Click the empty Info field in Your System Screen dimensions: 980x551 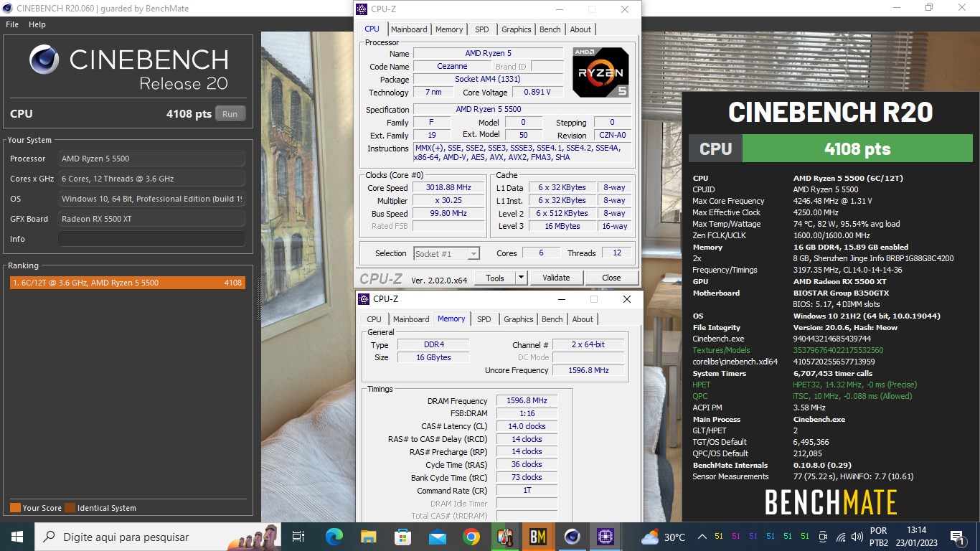tap(151, 239)
